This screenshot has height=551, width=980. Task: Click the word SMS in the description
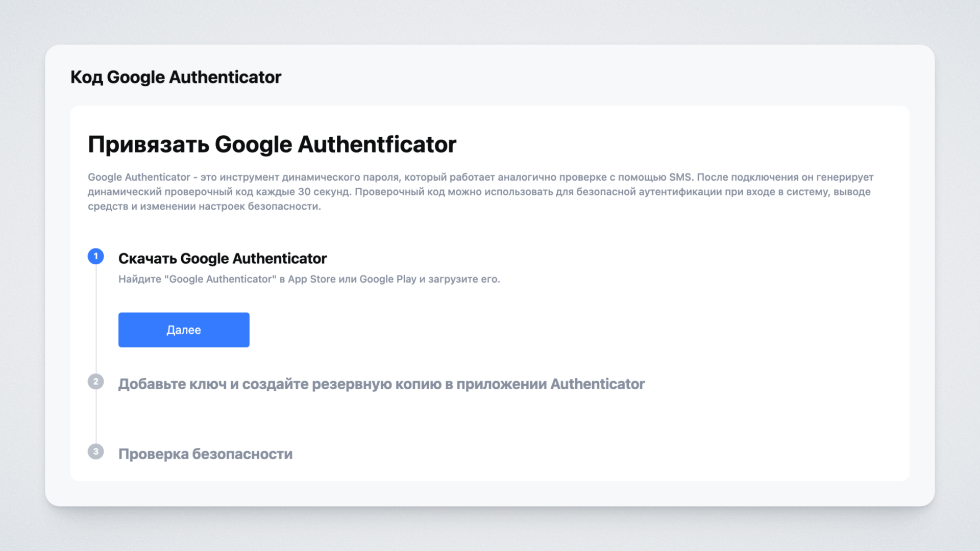coord(680,177)
